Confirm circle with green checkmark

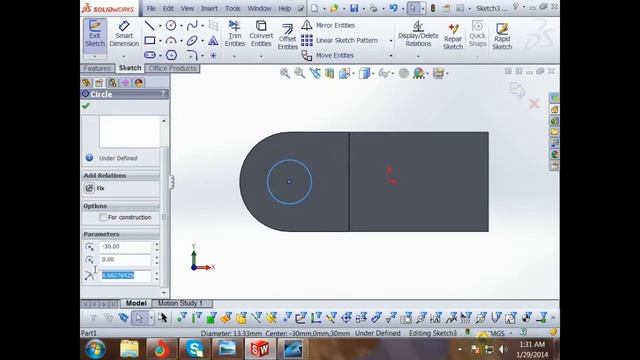[x=86, y=106]
